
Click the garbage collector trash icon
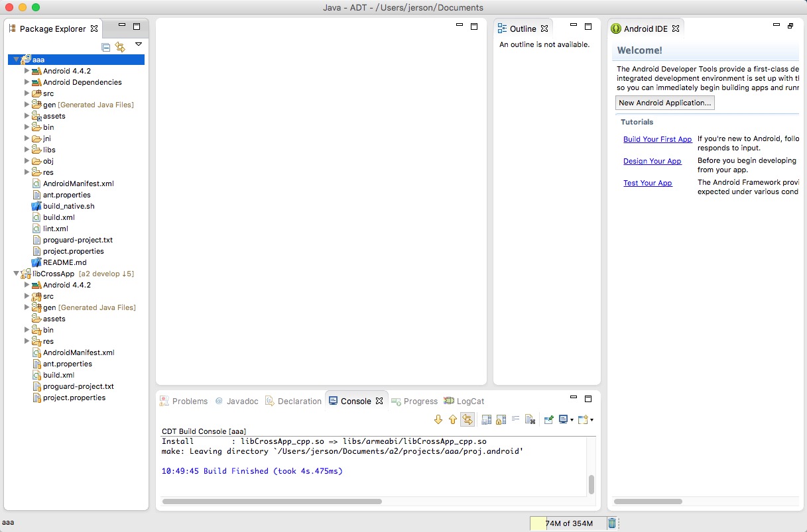tap(612, 523)
